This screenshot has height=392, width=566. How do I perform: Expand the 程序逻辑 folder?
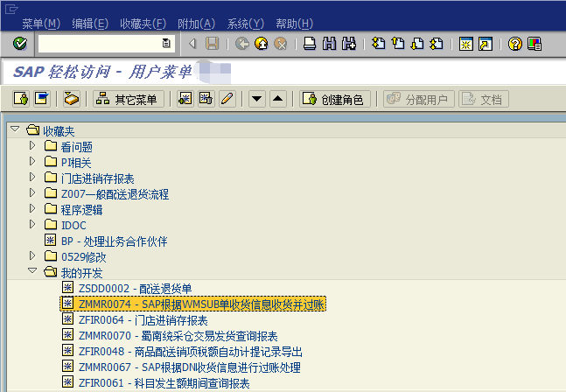pos(32,208)
